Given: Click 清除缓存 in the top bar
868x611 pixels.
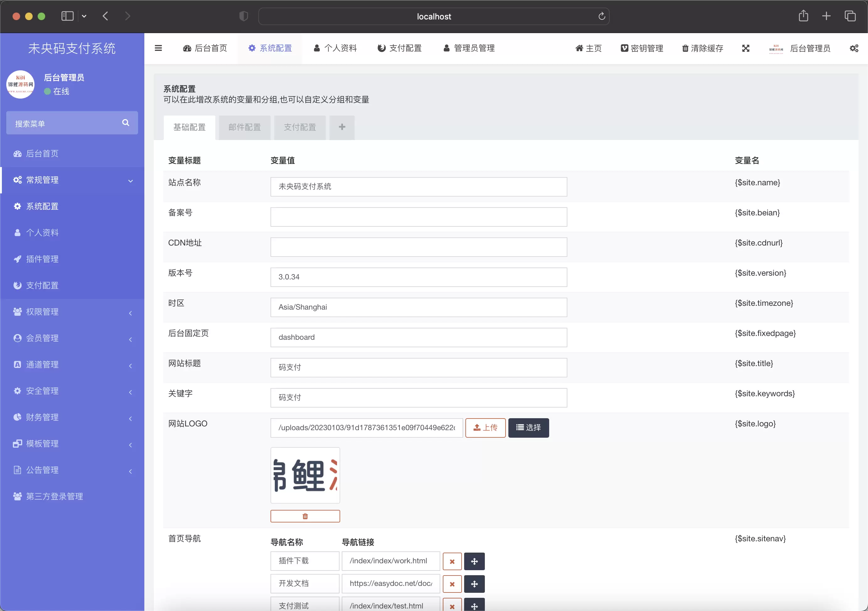Looking at the screenshot, I should [702, 48].
